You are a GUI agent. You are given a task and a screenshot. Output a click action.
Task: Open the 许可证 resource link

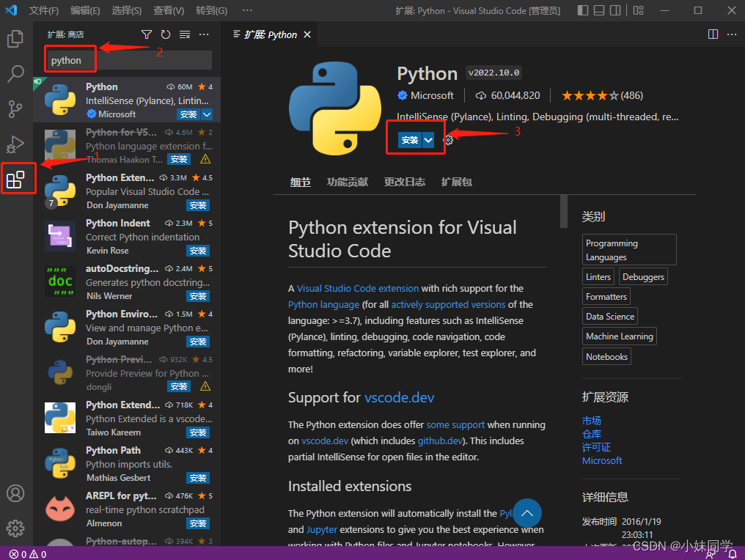point(596,447)
